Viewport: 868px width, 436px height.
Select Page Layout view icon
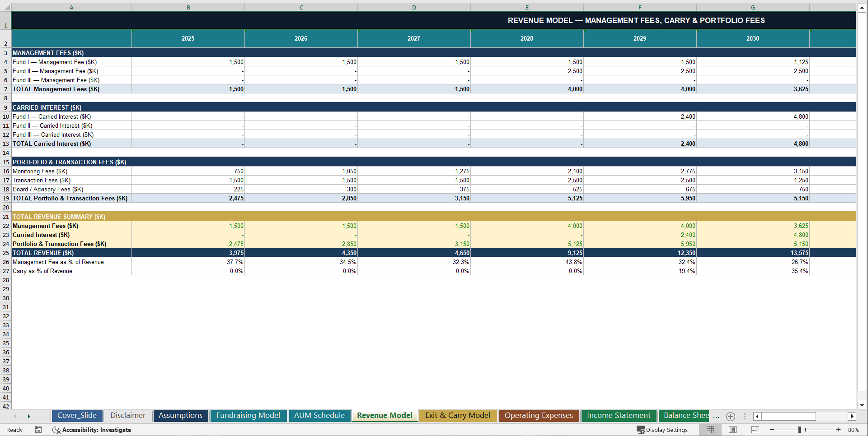pos(732,430)
